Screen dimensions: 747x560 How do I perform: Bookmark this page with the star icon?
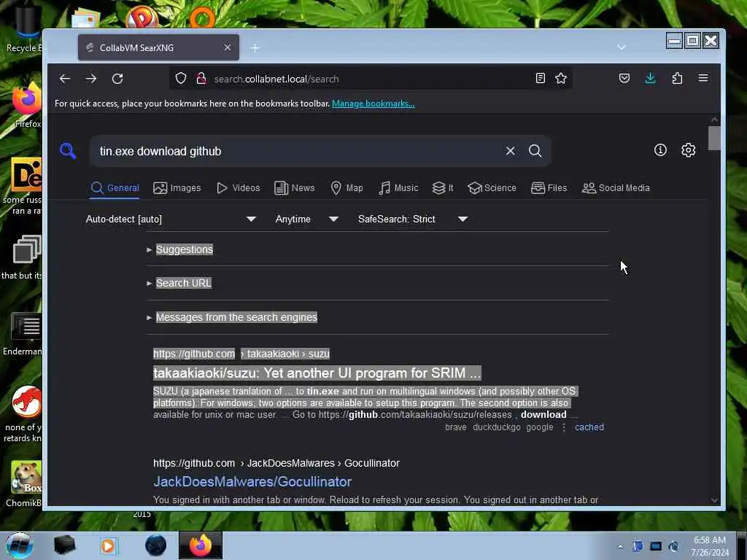pos(561,79)
